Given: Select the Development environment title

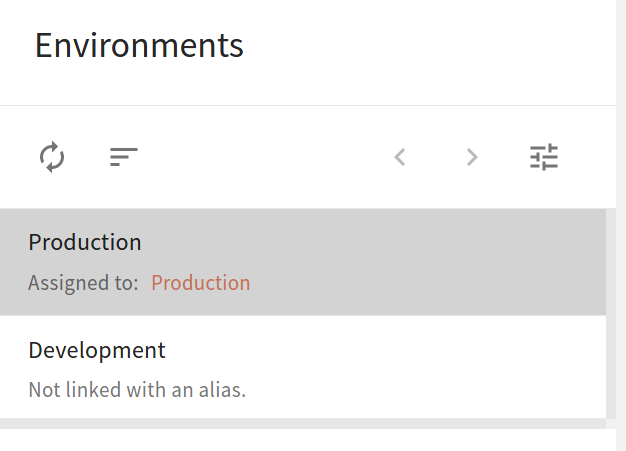Looking at the screenshot, I should (97, 350).
